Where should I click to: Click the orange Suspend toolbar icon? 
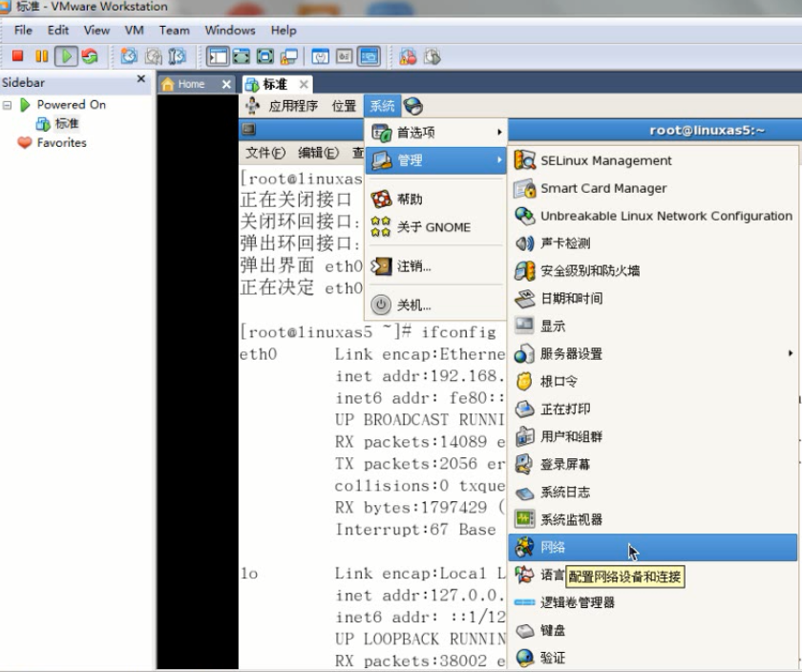click(x=41, y=55)
